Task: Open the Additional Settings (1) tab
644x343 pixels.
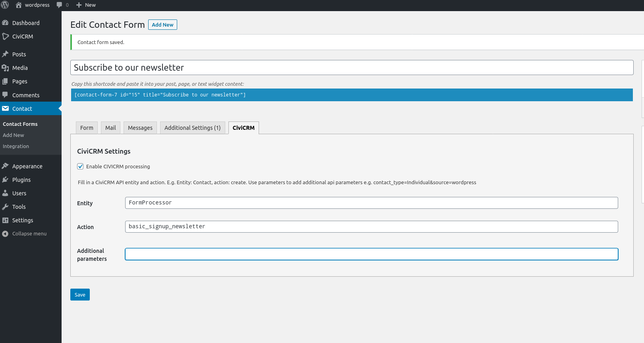Action: pyautogui.click(x=192, y=128)
